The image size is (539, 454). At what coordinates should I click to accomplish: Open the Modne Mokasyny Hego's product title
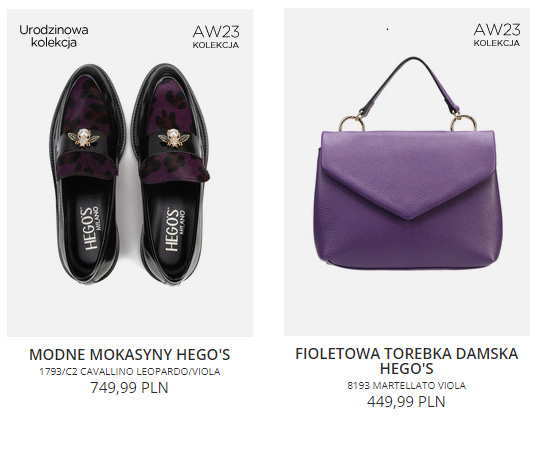click(x=130, y=355)
